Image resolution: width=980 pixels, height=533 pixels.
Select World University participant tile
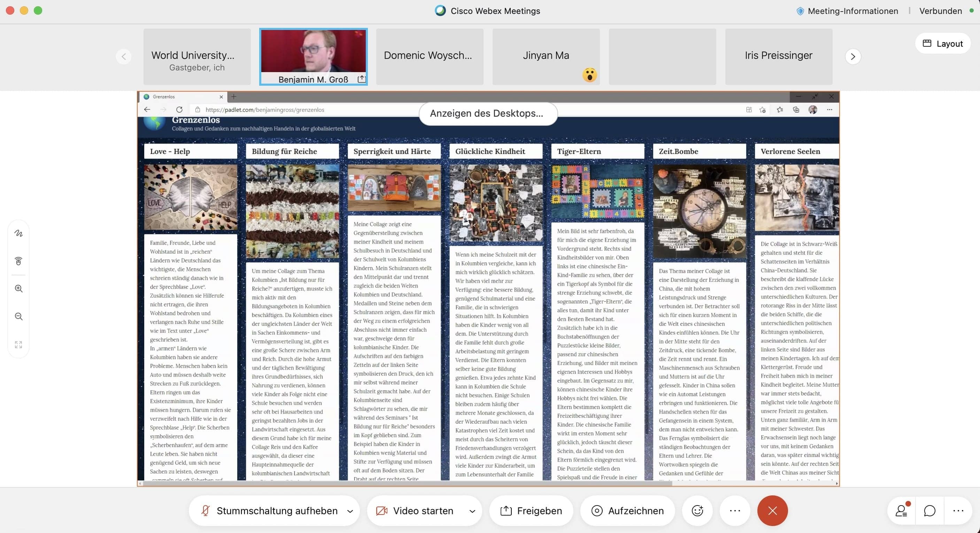(x=197, y=57)
